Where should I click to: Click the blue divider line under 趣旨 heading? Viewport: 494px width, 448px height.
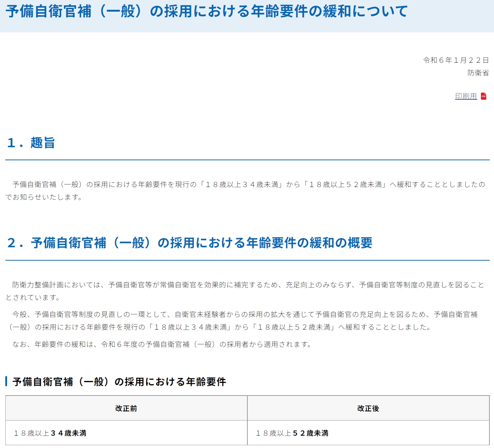[247, 160]
